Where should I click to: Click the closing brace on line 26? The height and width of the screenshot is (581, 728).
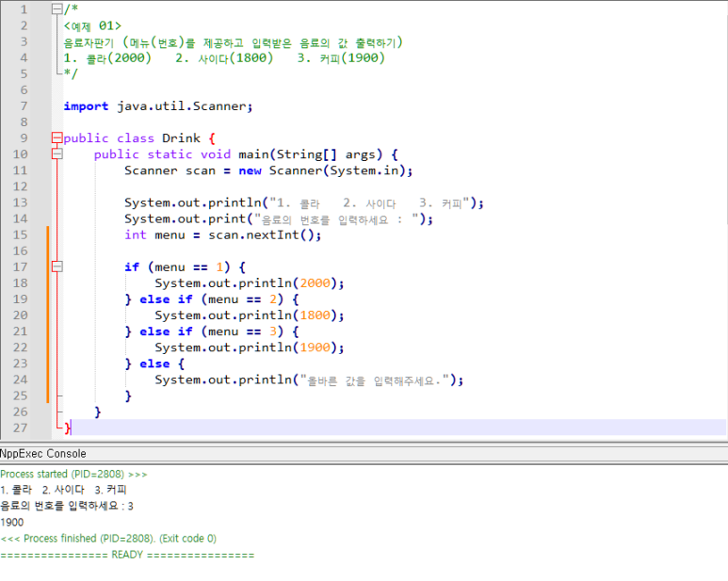(x=98, y=412)
